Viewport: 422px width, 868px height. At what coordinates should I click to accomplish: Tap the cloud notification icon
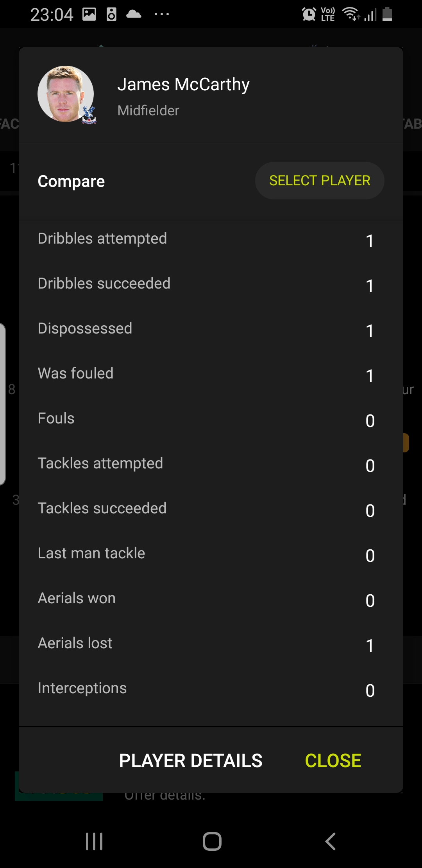[134, 14]
